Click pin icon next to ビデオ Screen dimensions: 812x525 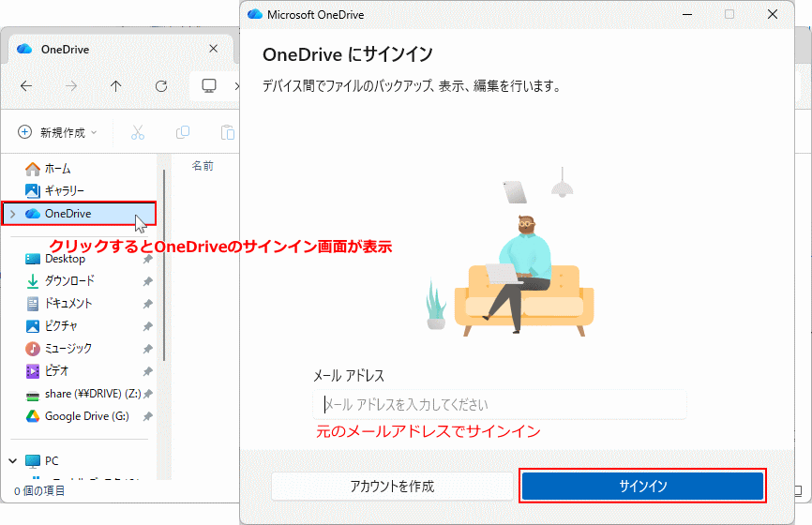(147, 371)
